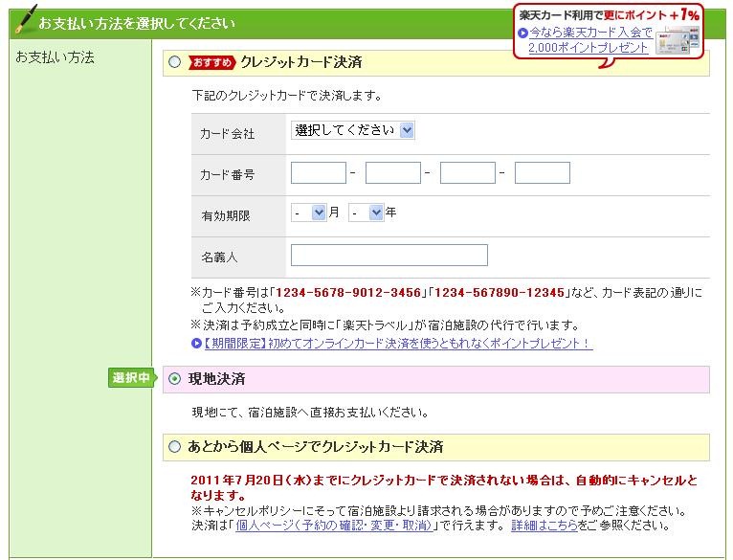Click the カード番号 row label
Screen dimensions: 733x560
coord(227,175)
